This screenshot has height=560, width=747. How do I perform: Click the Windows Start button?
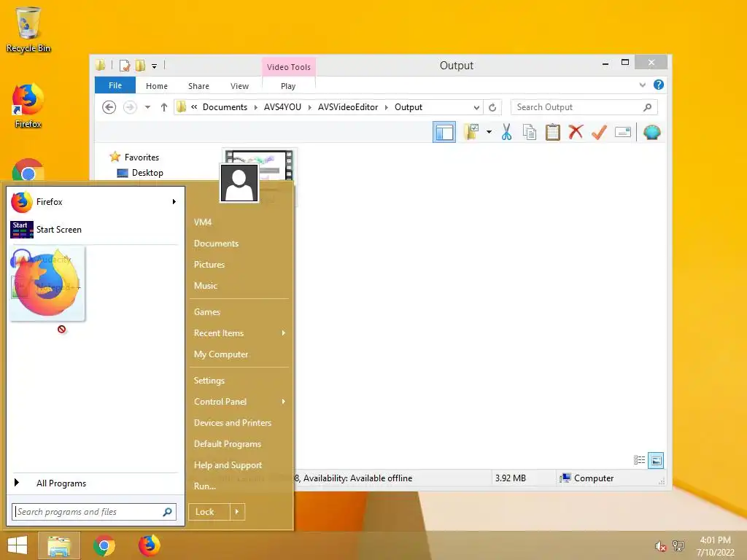click(x=18, y=545)
